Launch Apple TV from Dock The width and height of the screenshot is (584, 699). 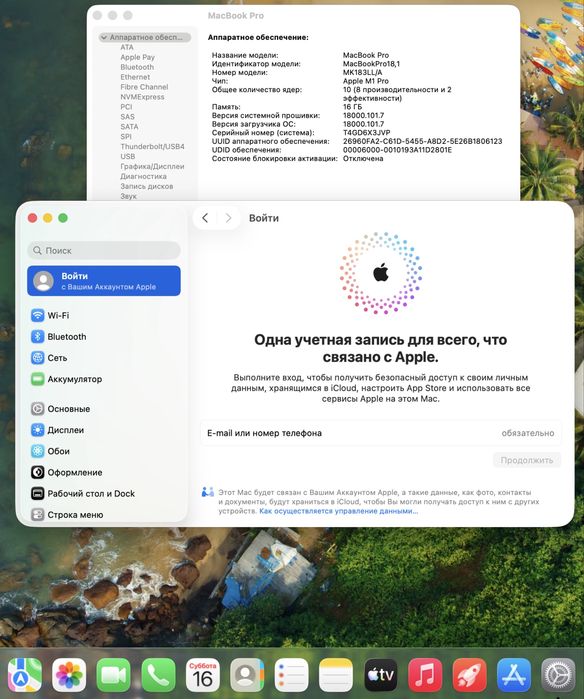point(381,675)
